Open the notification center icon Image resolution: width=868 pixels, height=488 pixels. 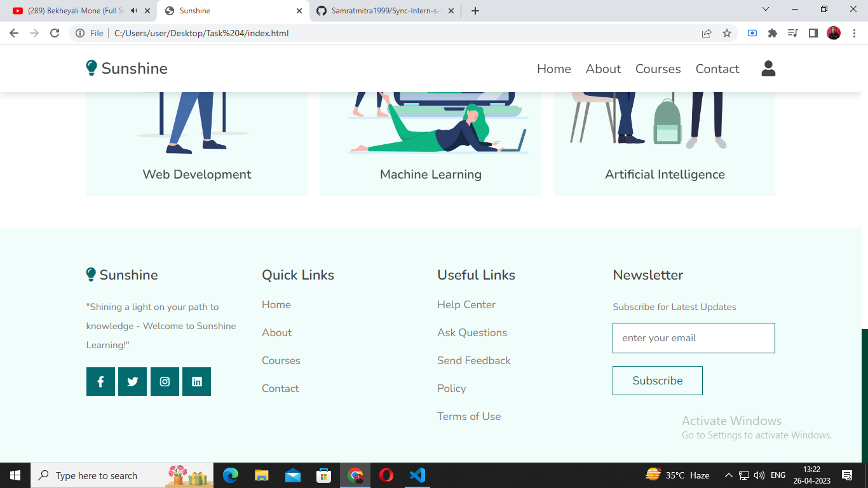846,475
